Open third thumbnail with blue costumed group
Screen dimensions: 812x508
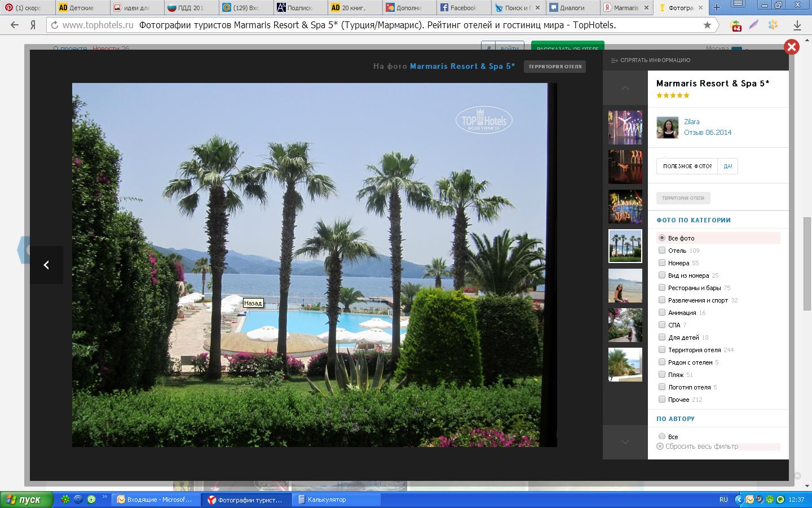625,207
